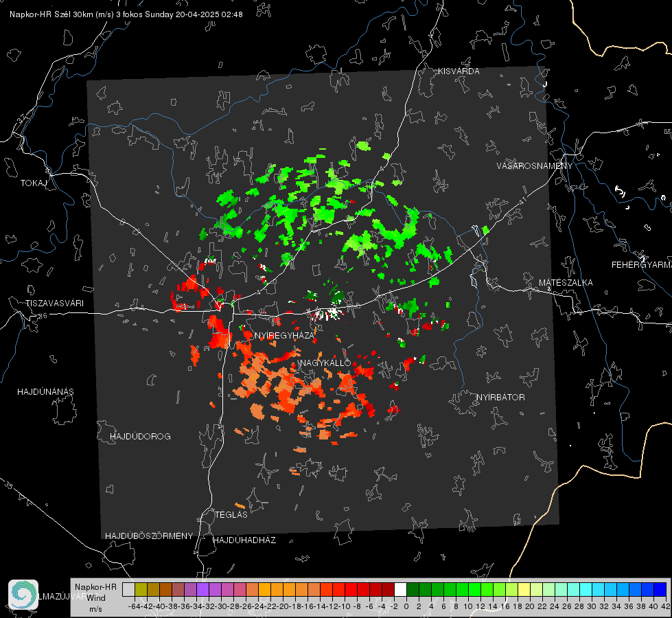Click the NYÍRBÁTOR town label
The height and width of the screenshot is (618, 672).
point(500,398)
